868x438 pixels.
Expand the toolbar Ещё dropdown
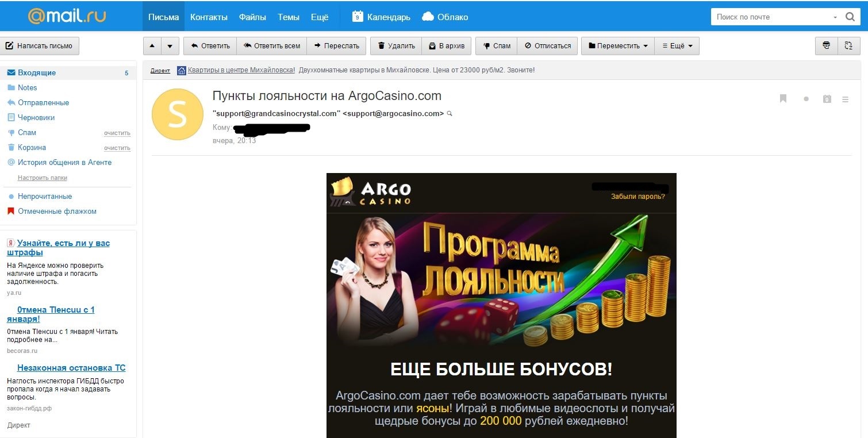coord(677,46)
